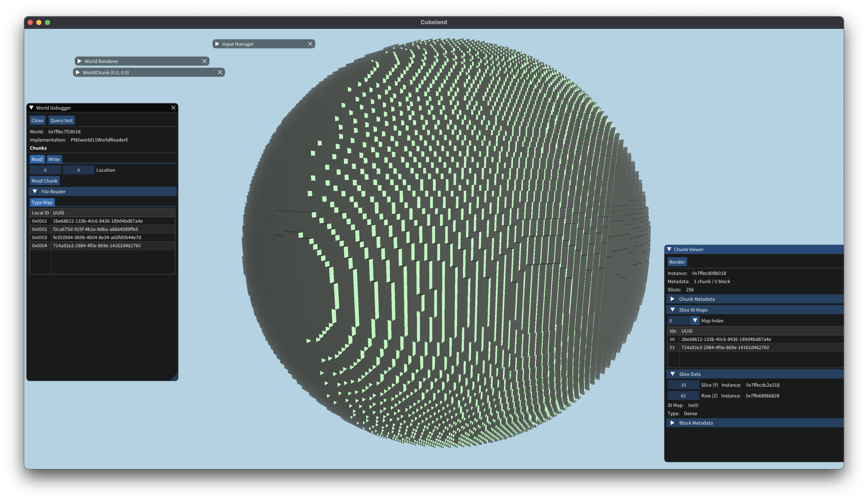Click the Read Chunk button
Screen dimensions: 868x501
(x=44, y=181)
